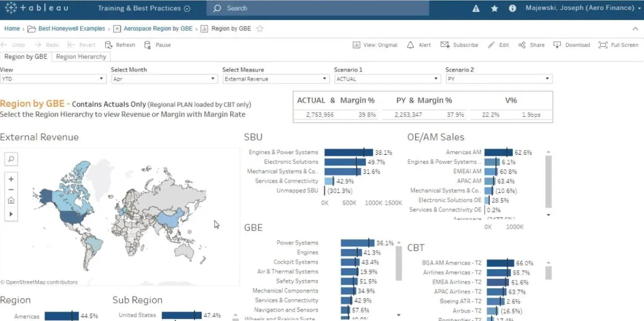Select Americas AM sales bar
The width and height of the screenshot is (644, 321).
[x=499, y=152]
